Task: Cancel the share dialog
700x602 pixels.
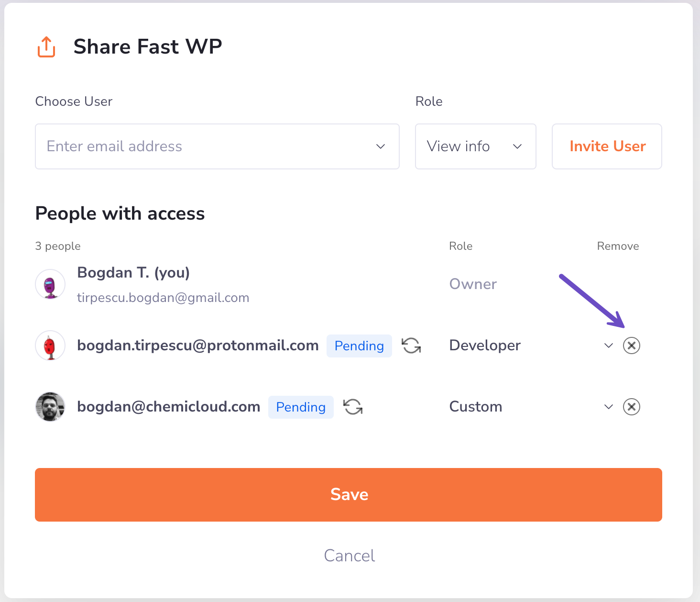Action: tap(350, 556)
